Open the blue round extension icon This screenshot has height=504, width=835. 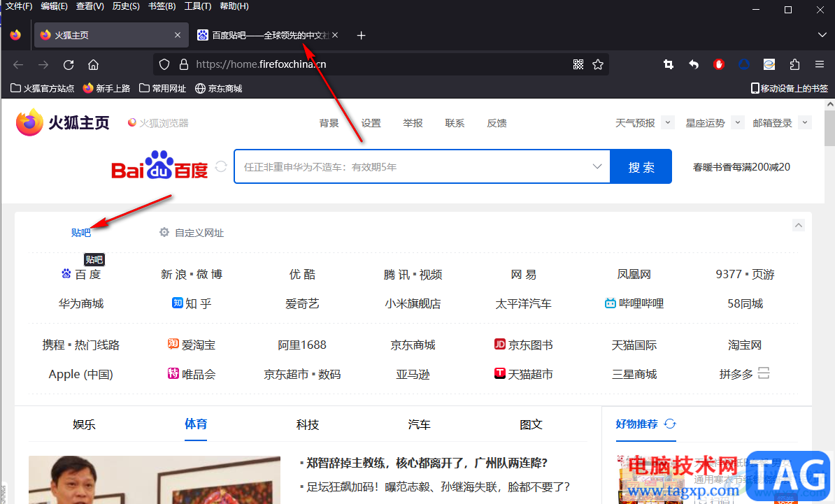744,64
